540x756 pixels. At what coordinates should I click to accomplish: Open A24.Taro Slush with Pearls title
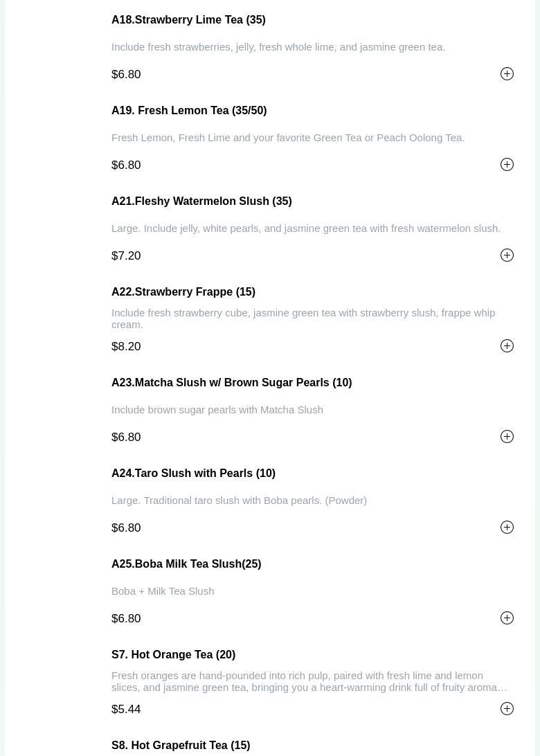(x=193, y=474)
